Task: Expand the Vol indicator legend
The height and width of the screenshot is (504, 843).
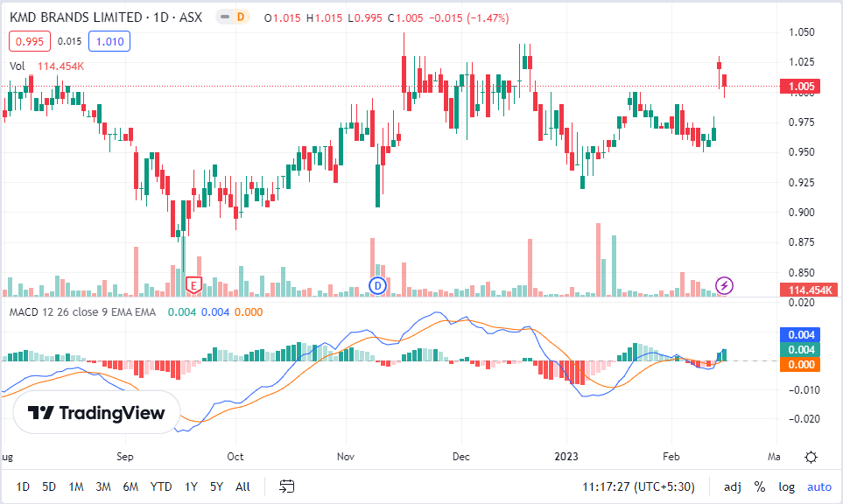Action: point(18,66)
